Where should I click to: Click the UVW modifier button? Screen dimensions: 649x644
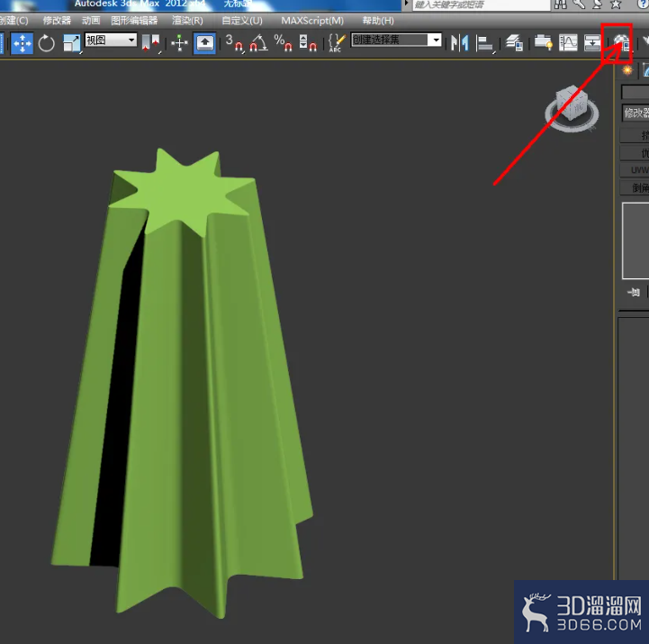[635, 170]
